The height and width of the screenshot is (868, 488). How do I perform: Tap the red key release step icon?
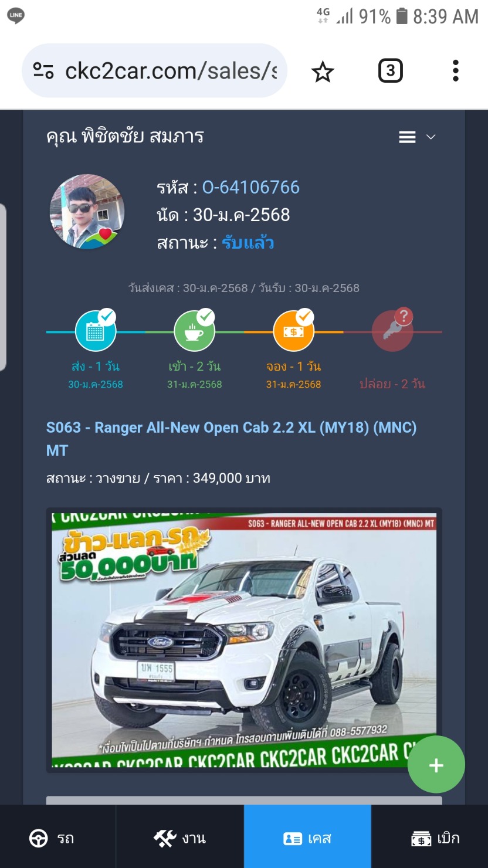pyautogui.click(x=392, y=331)
